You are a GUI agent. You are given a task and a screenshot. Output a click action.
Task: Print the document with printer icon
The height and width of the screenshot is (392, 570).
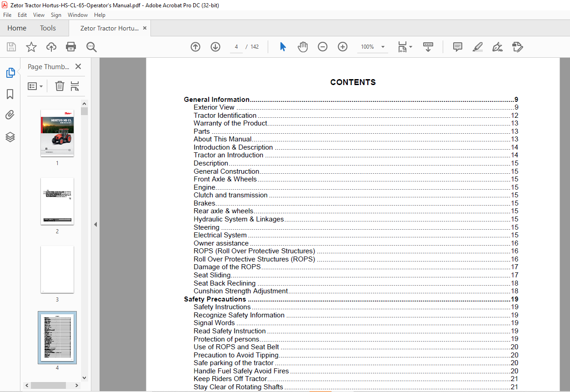[71, 47]
